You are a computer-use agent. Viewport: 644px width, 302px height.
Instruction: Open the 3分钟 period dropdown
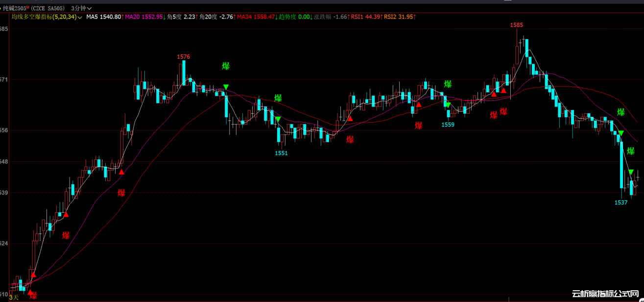coord(81,8)
